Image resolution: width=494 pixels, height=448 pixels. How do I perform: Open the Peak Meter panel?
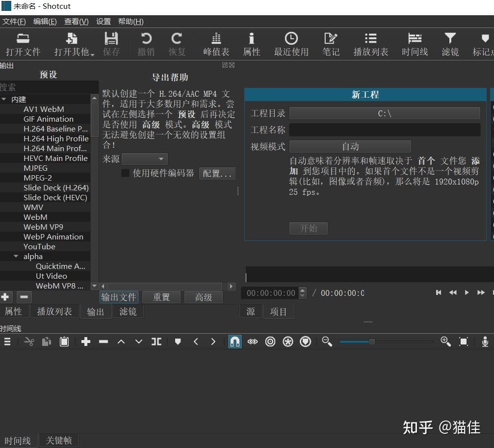[216, 43]
